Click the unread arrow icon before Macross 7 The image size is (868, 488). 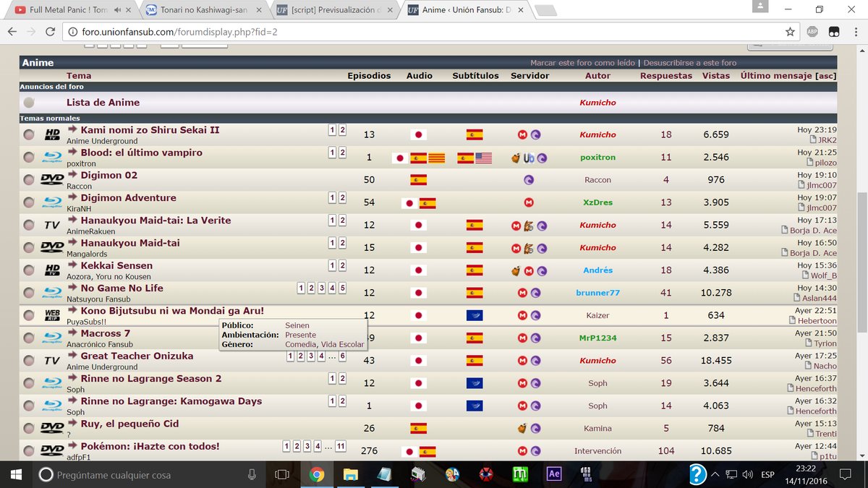click(x=72, y=333)
